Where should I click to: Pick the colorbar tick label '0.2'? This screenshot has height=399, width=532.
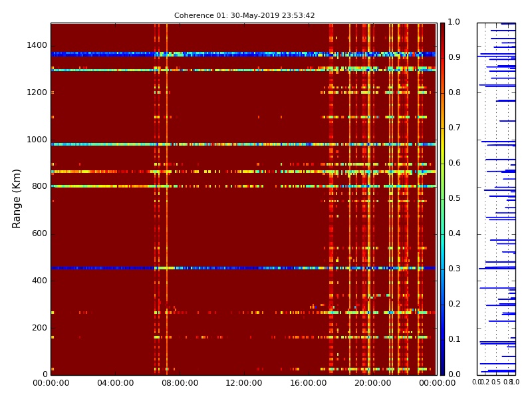click(454, 304)
